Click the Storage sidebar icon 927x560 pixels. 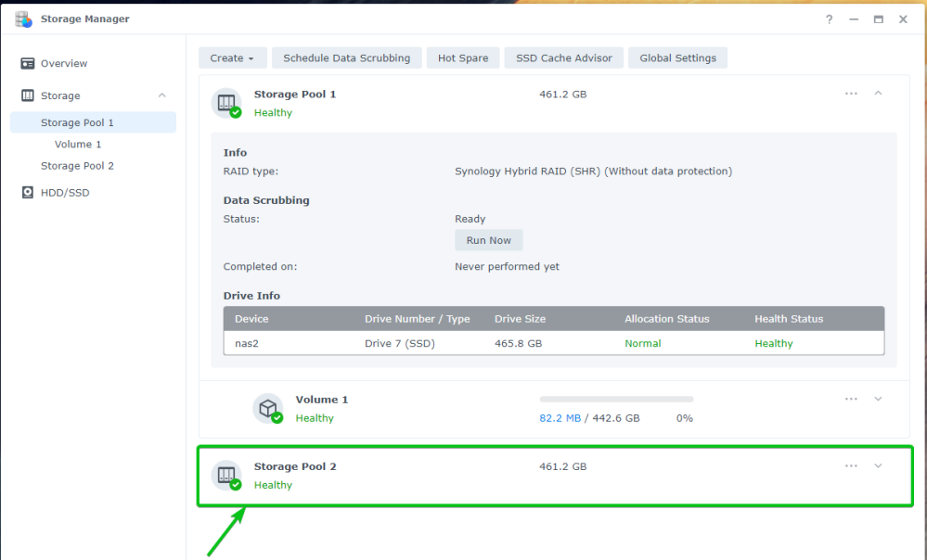[x=27, y=95]
